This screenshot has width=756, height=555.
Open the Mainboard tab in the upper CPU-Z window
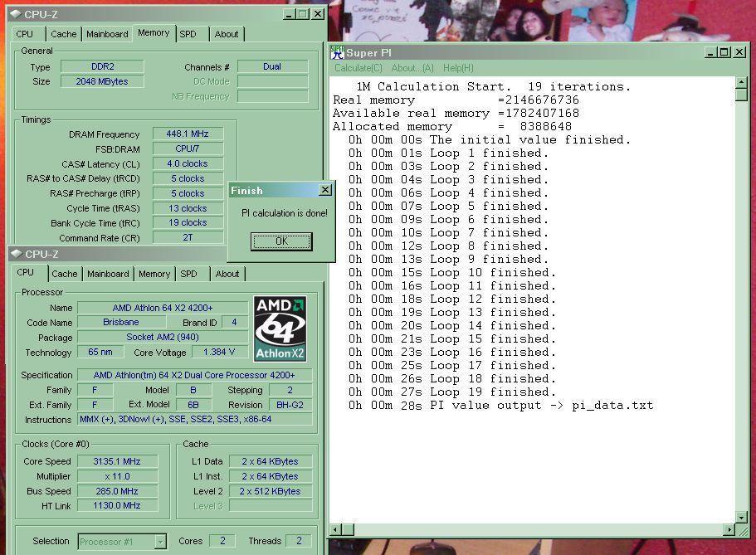pos(107,34)
